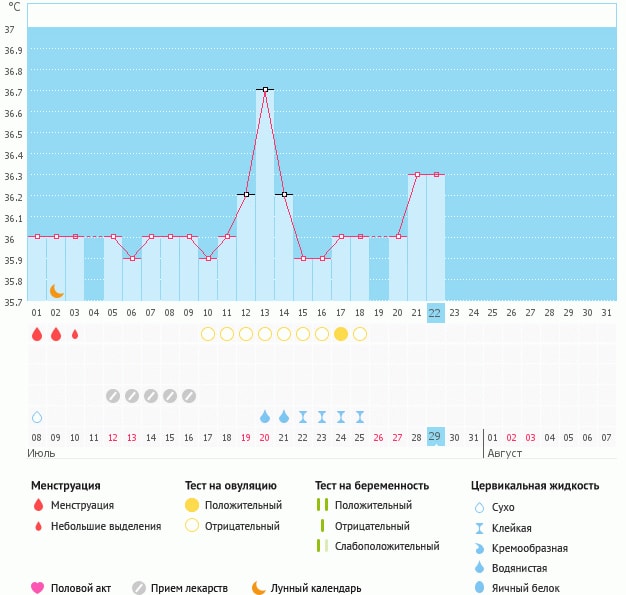This screenshot has width=626, height=595.
Task: Click the medication pill icon on day 05
Action: (113, 396)
